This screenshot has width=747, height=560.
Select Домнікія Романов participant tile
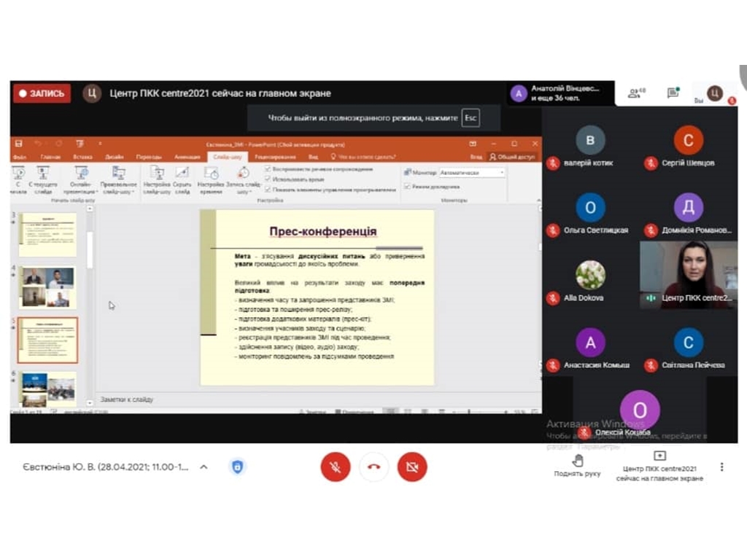click(x=689, y=215)
